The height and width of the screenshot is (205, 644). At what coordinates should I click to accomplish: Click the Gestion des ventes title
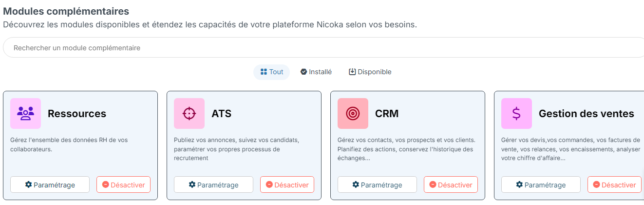[x=587, y=114]
